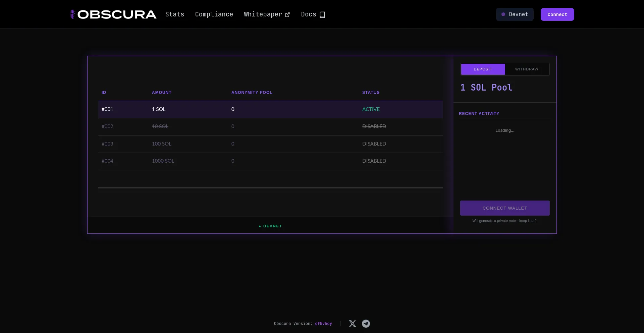The width and height of the screenshot is (644, 333).
Task: Select the disabled pool row #003
Action: pos(270,144)
